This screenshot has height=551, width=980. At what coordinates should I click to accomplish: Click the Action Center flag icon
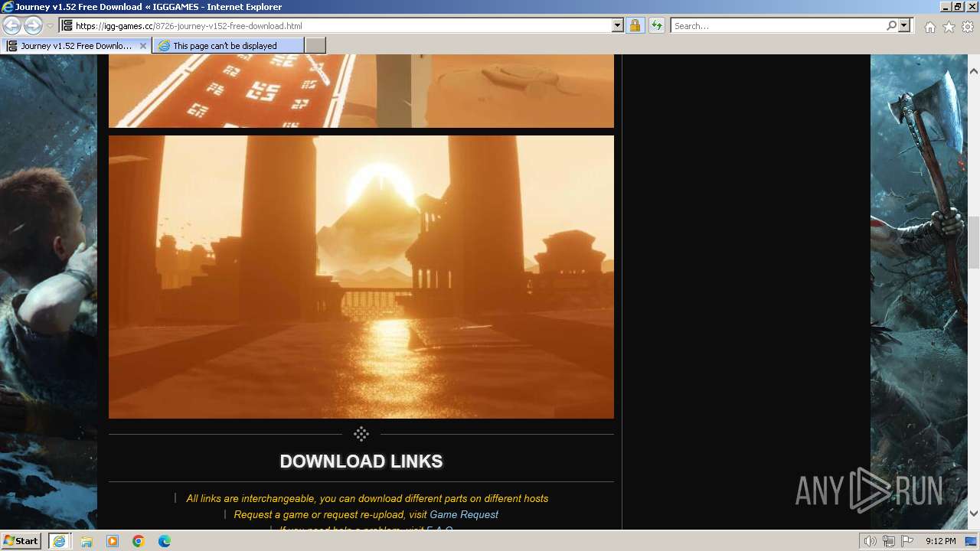[x=906, y=541]
